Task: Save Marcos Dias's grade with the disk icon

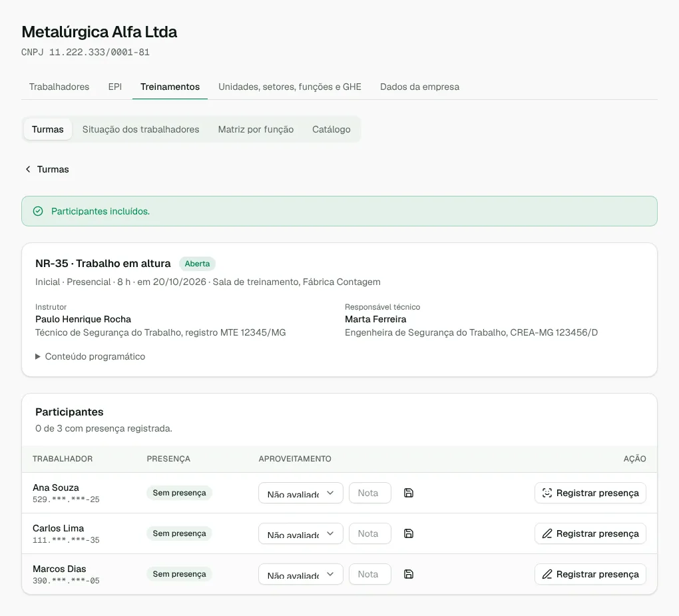Action: pos(408,575)
